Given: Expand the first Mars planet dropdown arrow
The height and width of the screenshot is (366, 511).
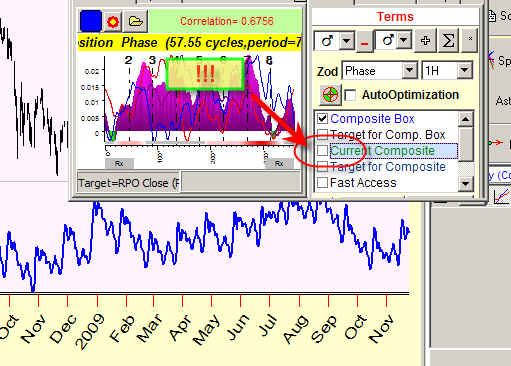Looking at the screenshot, I should (347, 41).
